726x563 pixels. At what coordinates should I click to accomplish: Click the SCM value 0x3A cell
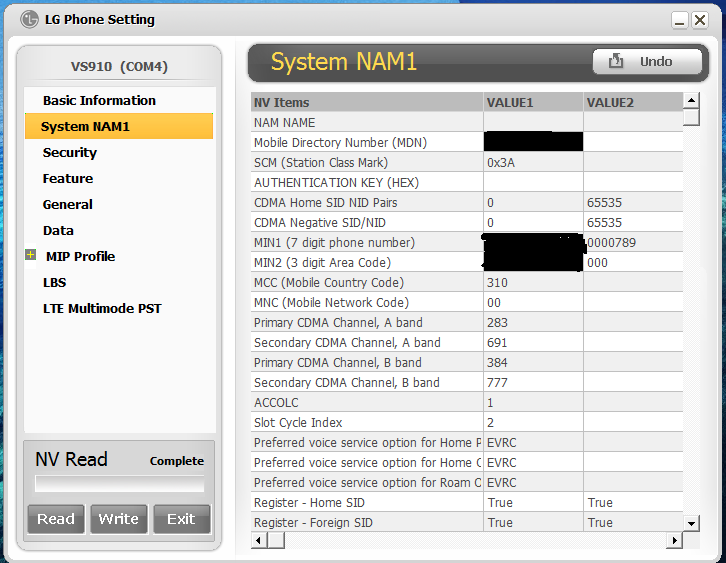click(532, 163)
